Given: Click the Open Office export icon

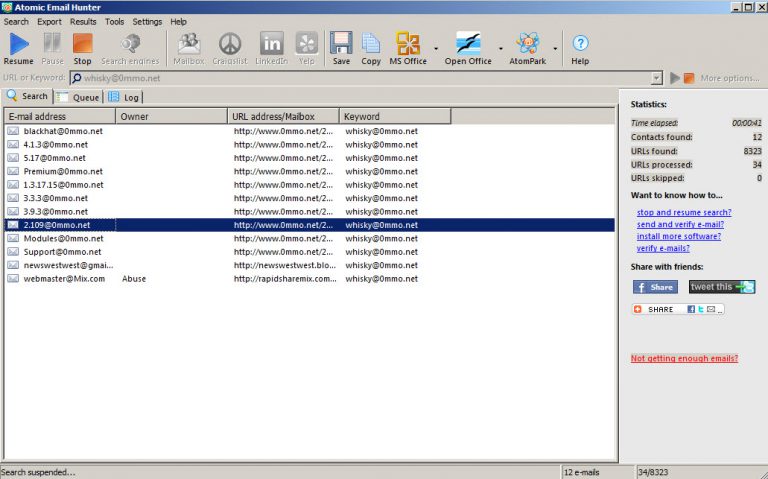Looking at the screenshot, I should [468, 47].
